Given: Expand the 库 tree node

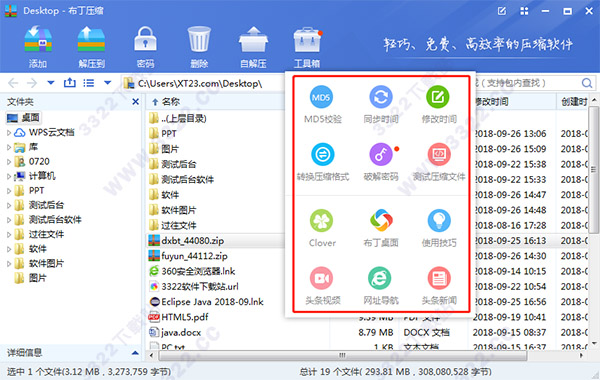Looking at the screenshot, I should click(x=9, y=147).
